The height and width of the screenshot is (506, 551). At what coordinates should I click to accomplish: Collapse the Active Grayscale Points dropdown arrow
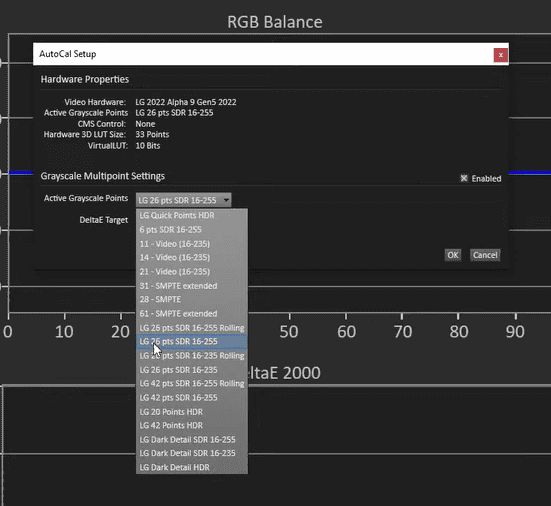[x=226, y=200]
